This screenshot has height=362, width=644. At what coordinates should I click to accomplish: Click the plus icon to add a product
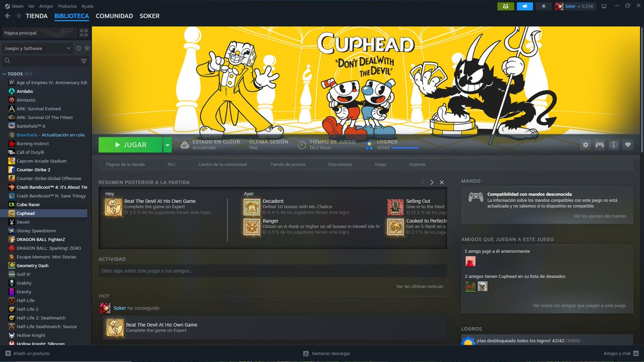point(8,353)
